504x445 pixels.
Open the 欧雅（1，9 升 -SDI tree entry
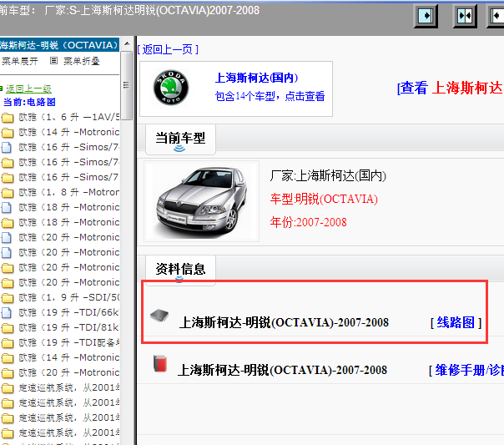68,297
